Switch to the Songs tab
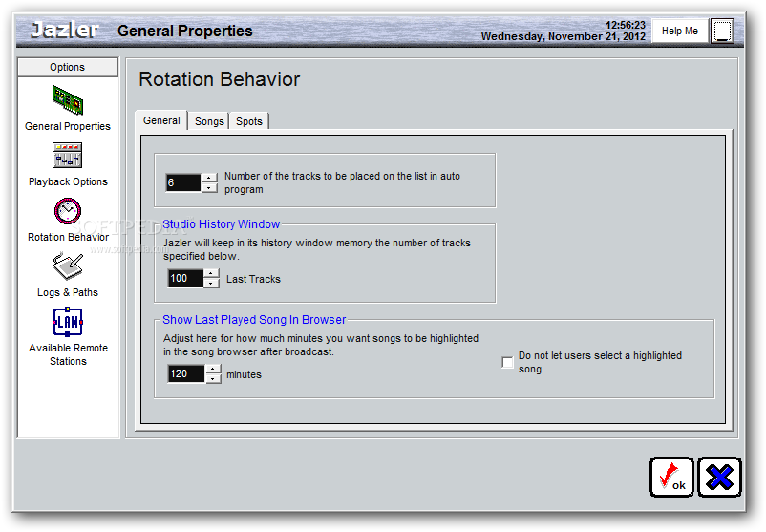 [x=209, y=121]
